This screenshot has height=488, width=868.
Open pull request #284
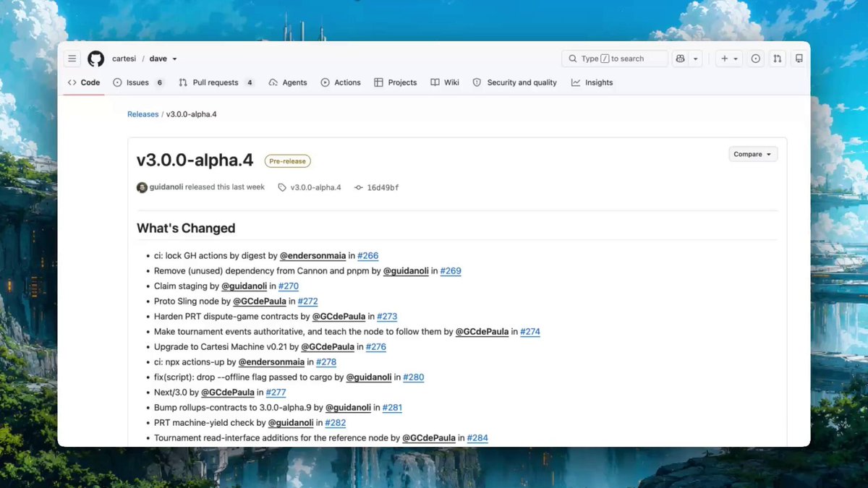(x=478, y=438)
